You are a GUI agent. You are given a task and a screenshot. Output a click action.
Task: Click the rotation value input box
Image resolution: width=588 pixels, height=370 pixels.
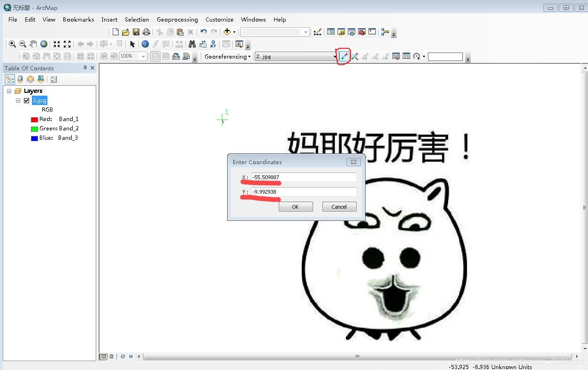[445, 57]
